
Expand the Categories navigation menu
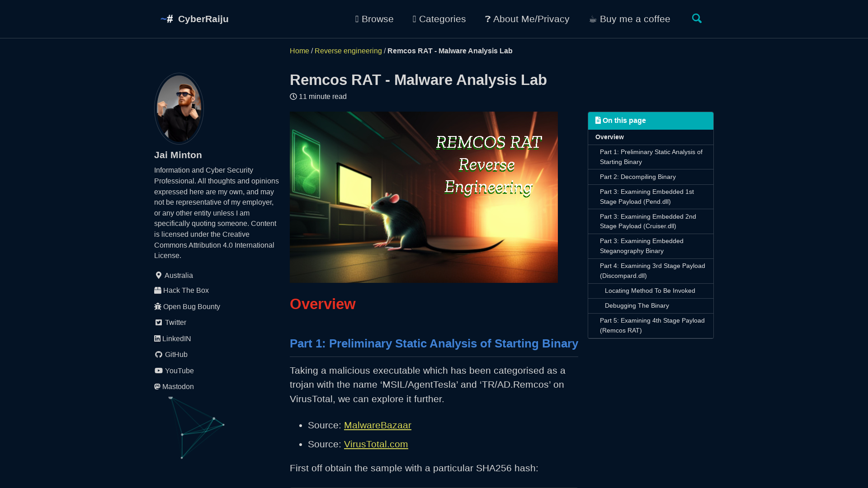pos(439,19)
